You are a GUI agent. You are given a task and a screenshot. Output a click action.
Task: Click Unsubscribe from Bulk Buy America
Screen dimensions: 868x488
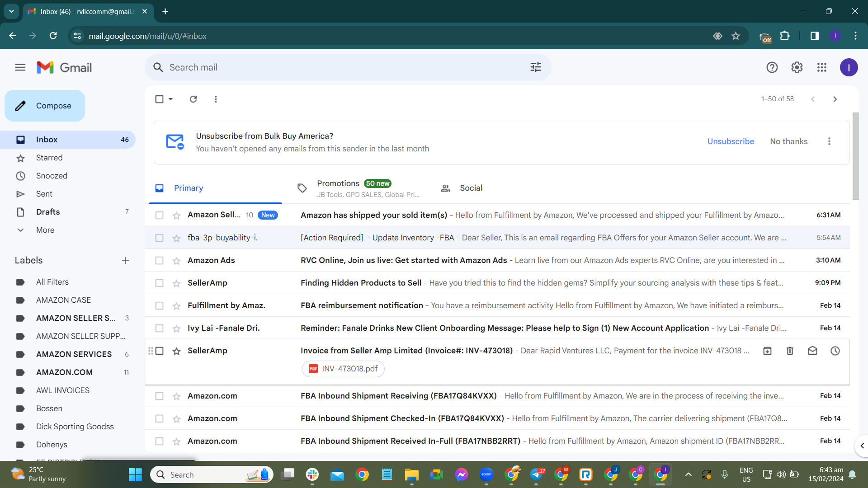731,141
